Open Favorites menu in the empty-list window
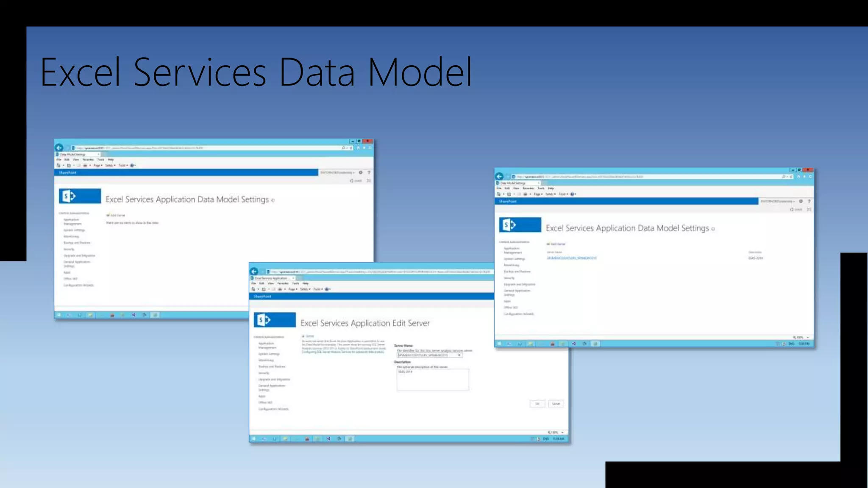This screenshot has width=868, height=488. (88, 160)
